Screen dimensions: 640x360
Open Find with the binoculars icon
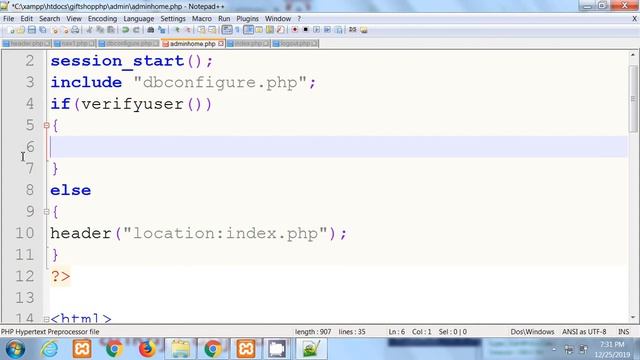tap(151, 30)
